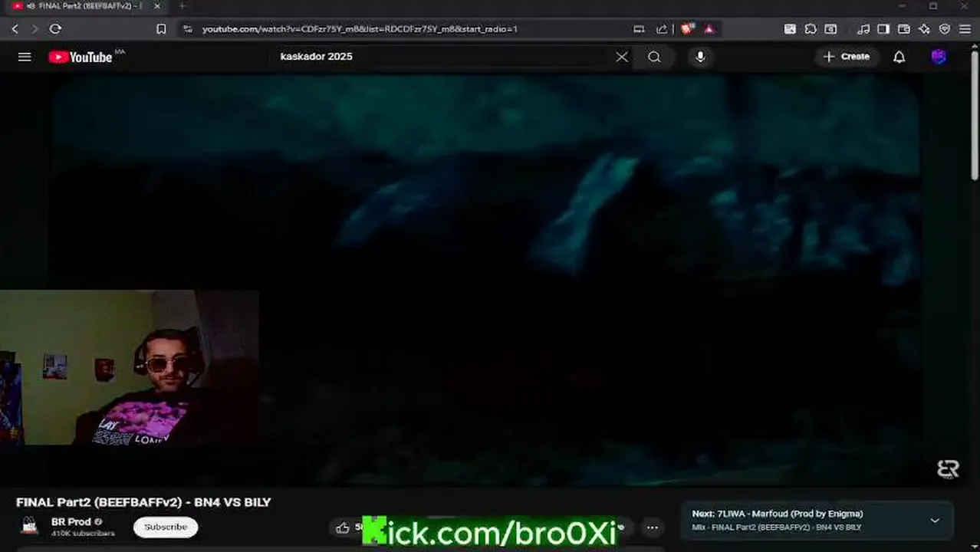
Task: Open Brave VPN shield icon
Action: tap(945, 29)
